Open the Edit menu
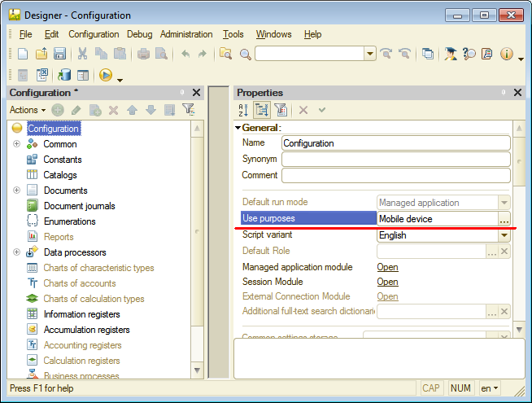 (x=51, y=34)
